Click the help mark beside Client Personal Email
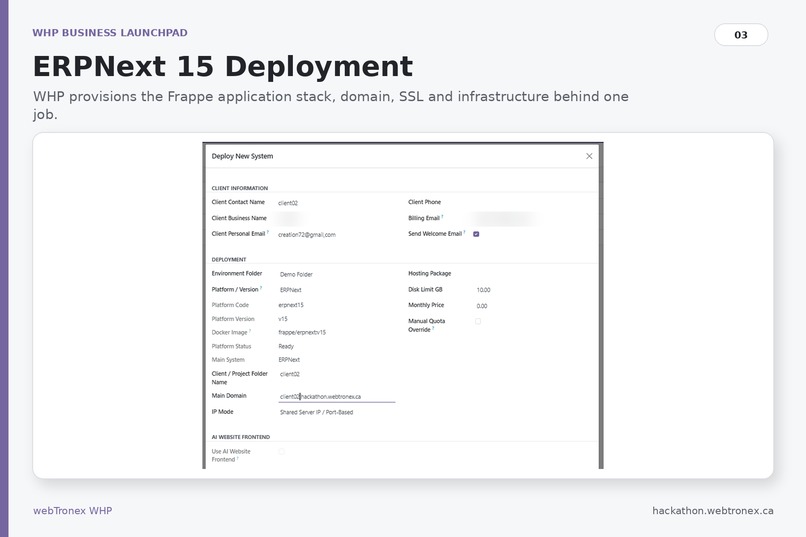The image size is (806, 537). click(268, 232)
